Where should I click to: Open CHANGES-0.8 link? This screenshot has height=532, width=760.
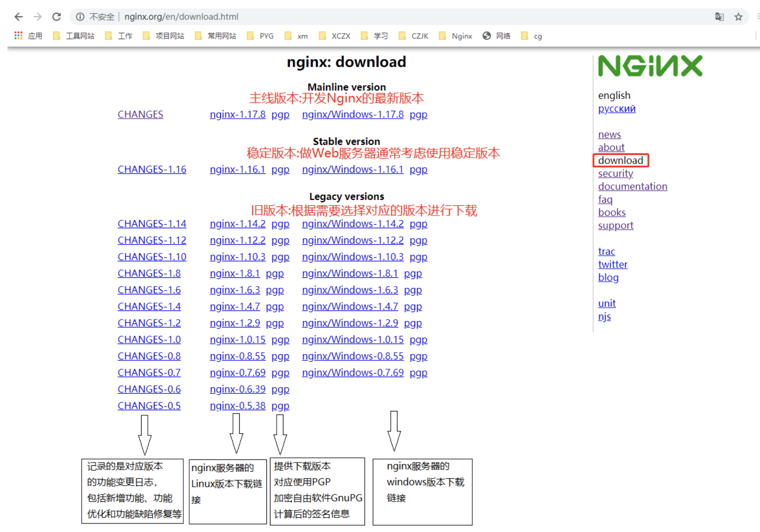(149, 356)
